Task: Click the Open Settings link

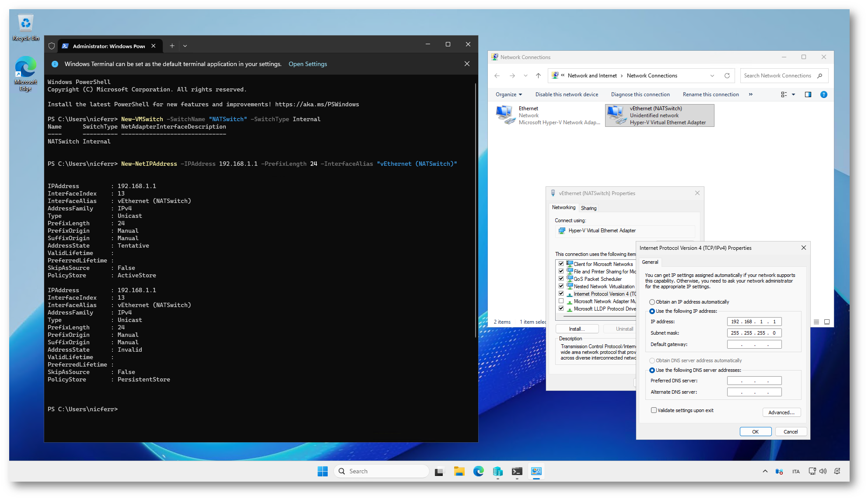Action: (308, 64)
